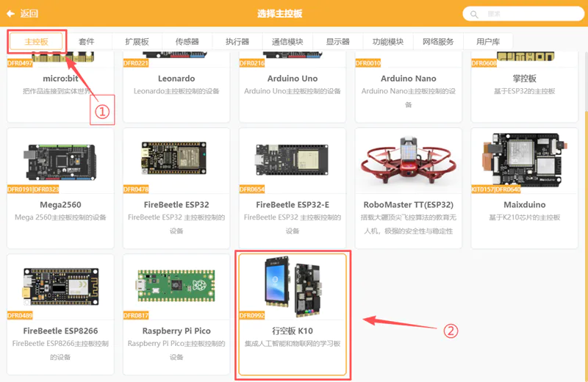Click the Mega2560 title text
This screenshot has height=382, width=588.
60,205
